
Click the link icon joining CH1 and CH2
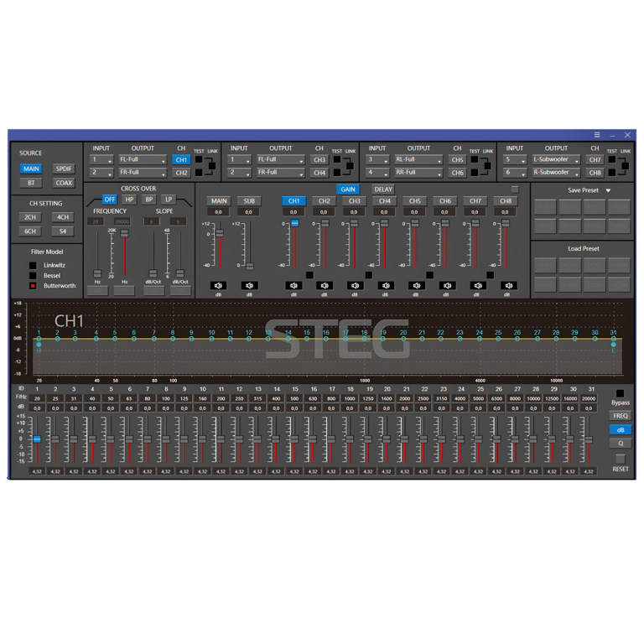click(212, 166)
